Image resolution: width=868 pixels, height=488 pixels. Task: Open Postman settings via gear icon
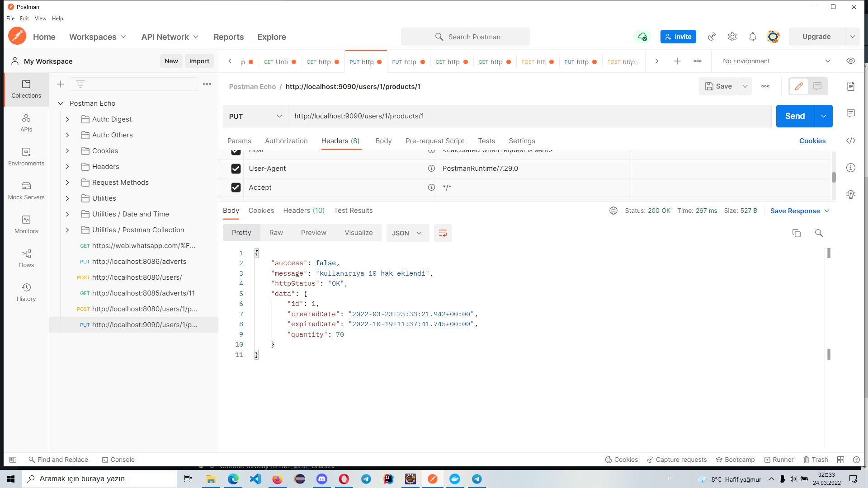(x=732, y=37)
